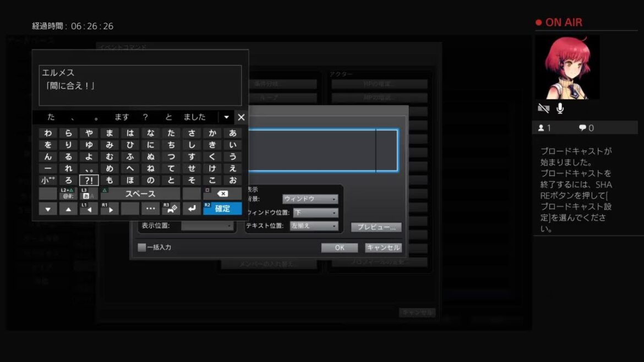644x362 pixels.
Task: Move the cursor left with the L1 arrow
Action: pyautogui.click(x=89, y=209)
